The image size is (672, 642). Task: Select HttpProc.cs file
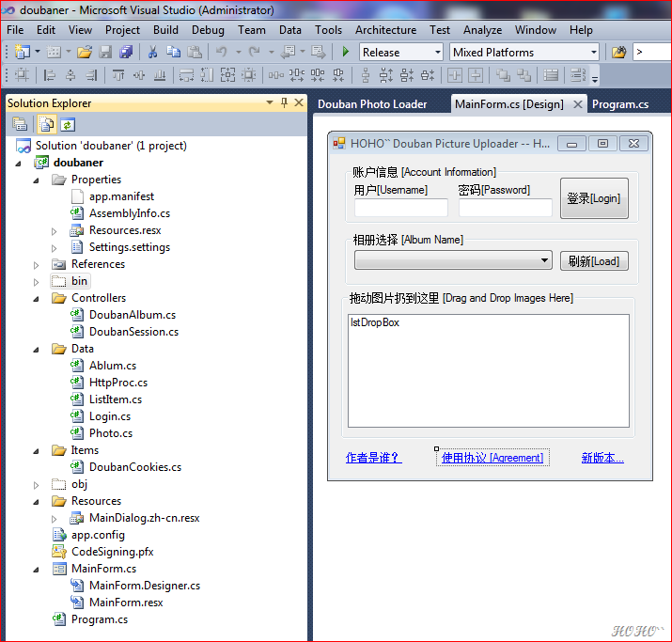tap(117, 383)
